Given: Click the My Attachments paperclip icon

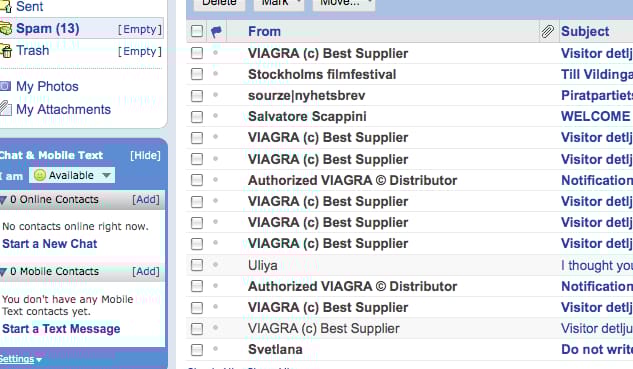Looking at the screenshot, I should [5, 108].
